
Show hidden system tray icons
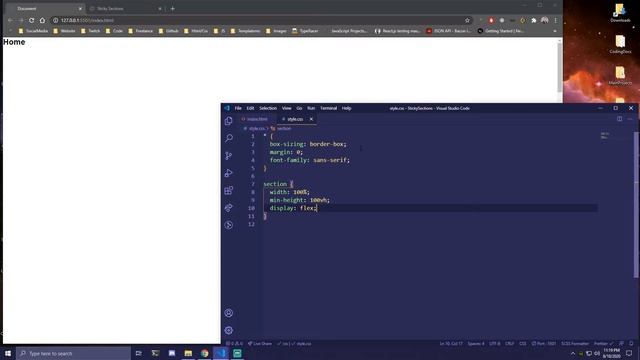[x=573, y=353]
